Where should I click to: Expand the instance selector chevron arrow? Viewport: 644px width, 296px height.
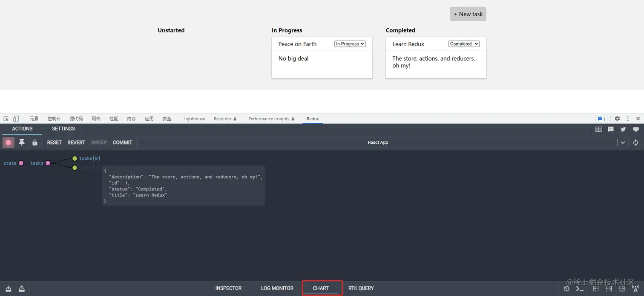point(623,142)
